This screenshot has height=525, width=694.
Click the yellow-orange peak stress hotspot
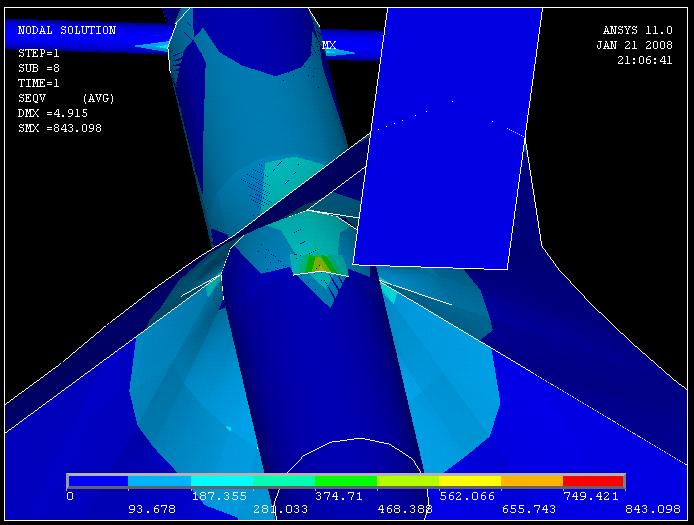[x=320, y=265]
